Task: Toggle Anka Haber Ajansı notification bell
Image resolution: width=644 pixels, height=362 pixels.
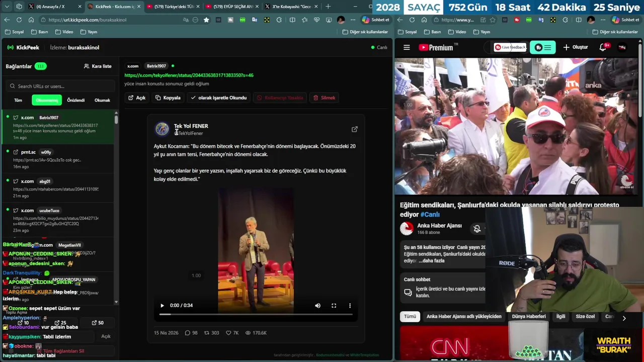Action: tap(477, 229)
